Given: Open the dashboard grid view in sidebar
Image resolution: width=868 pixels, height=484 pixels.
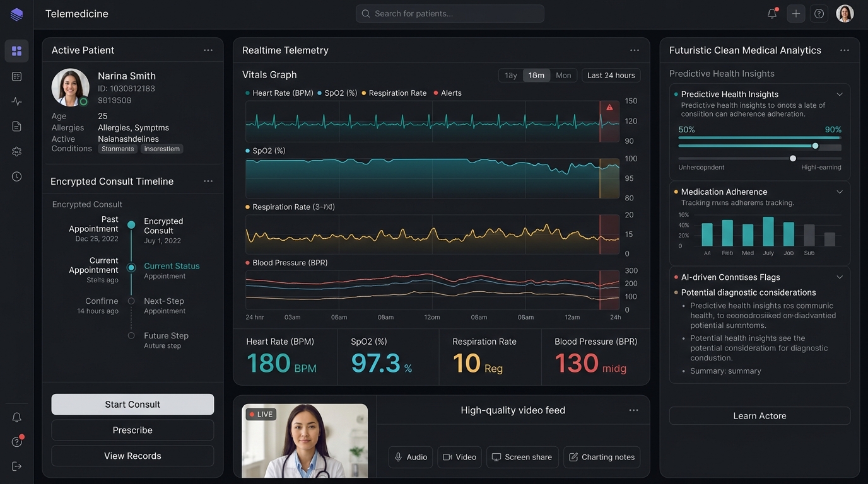Looking at the screenshot, I should click(x=16, y=51).
